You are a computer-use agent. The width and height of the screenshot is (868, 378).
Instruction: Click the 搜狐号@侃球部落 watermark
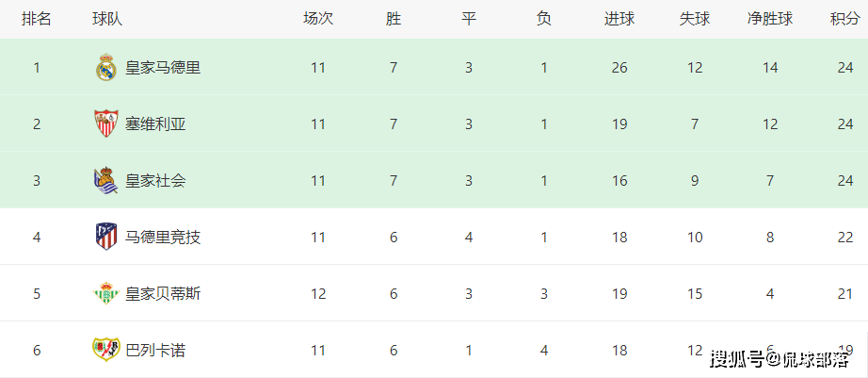pyautogui.click(x=779, y=359)
